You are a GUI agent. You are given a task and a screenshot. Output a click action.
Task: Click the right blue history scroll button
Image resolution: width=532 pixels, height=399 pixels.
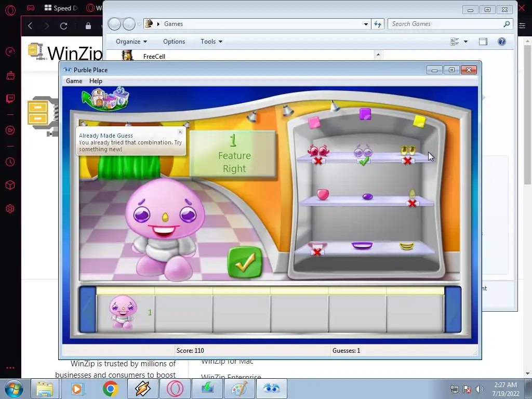453,310
